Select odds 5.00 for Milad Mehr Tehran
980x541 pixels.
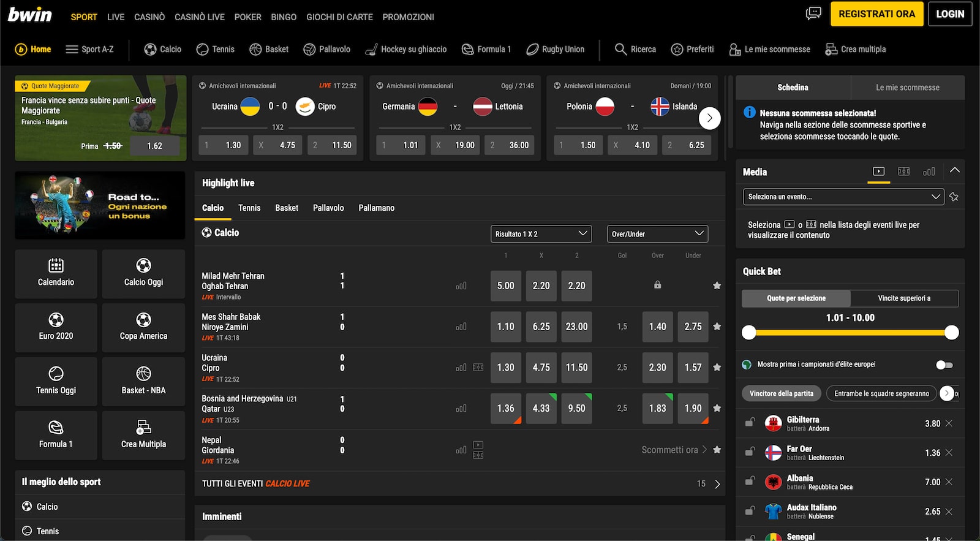(506, 286)
